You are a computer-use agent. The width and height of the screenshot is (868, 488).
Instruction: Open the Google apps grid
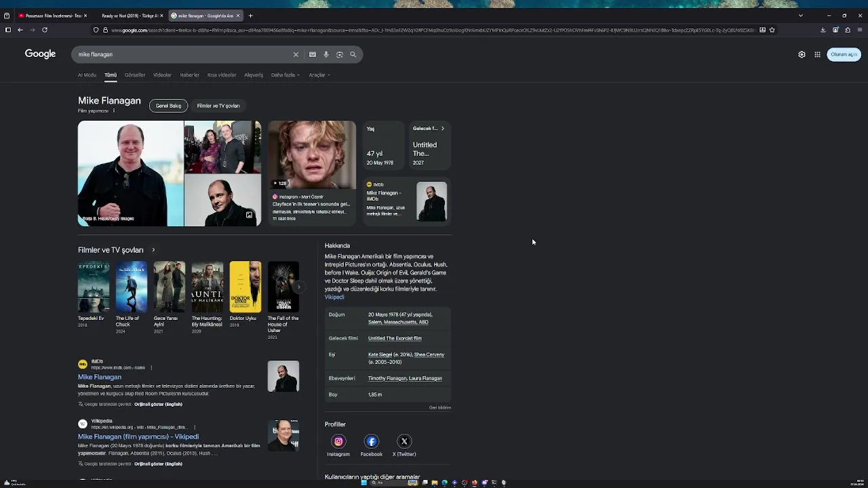(x=817, y=54)
